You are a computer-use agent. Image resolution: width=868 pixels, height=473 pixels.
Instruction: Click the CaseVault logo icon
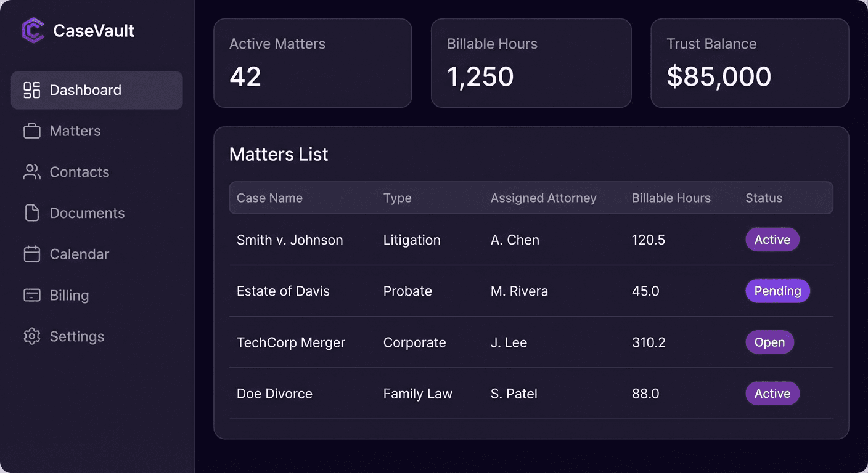click(x=31, y=30)
